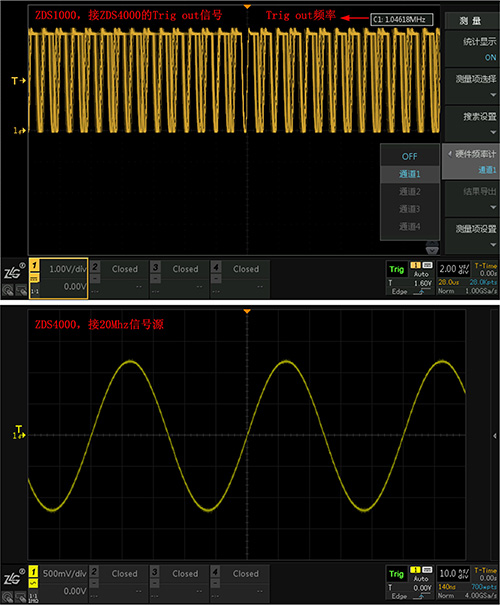Click channel 4 Closed label on ZDS1000

tap(246, 269)
